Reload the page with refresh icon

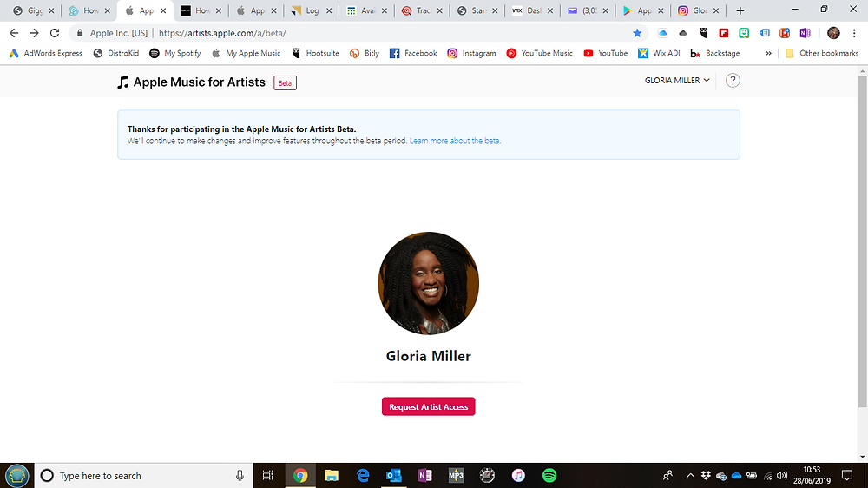[x=54, y=33]
